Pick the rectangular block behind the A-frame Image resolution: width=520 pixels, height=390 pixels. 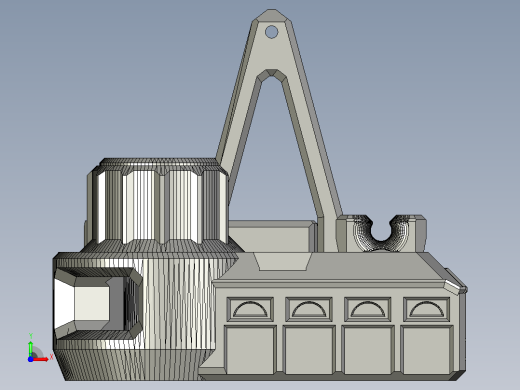pos(271,236)
